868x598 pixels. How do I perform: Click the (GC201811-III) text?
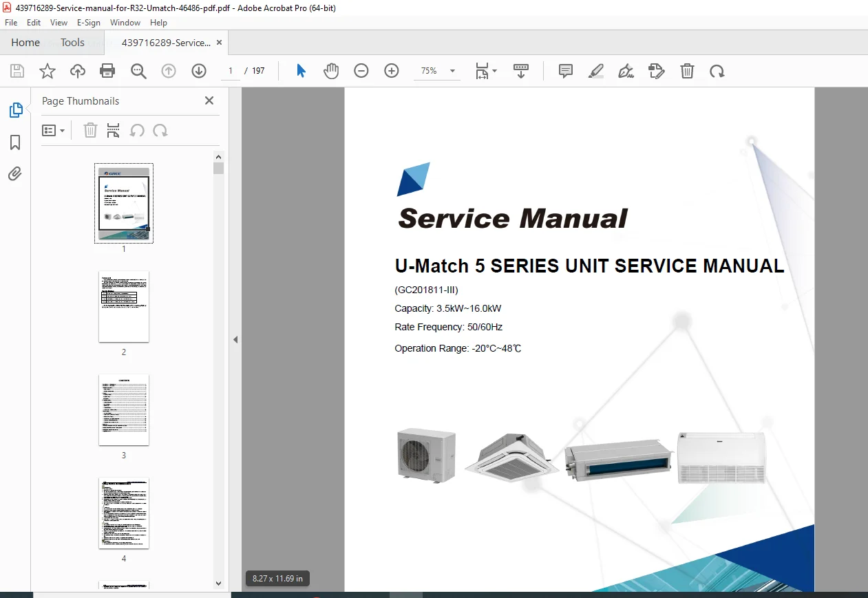426,290
